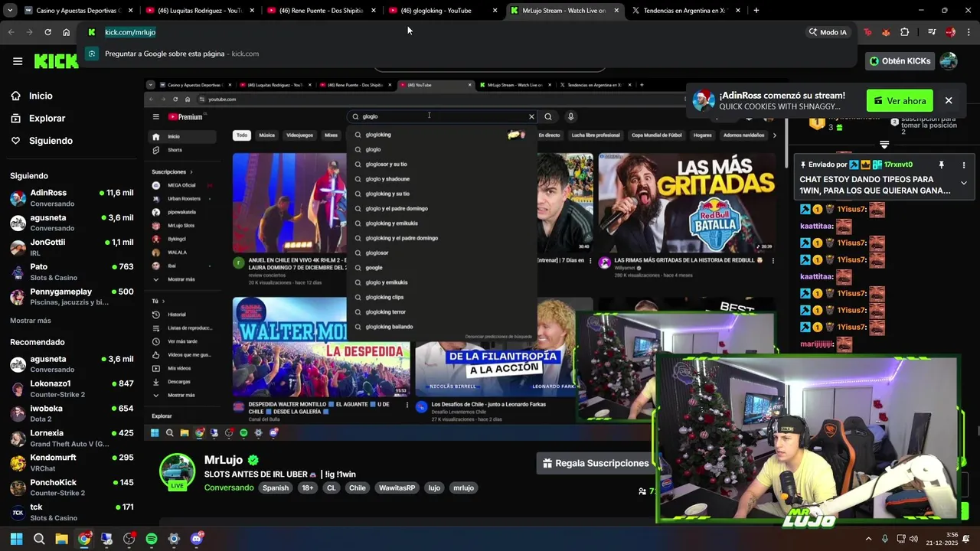Open PonchoKick Counter-Strike 2 channel

click(x=71, y=487)
